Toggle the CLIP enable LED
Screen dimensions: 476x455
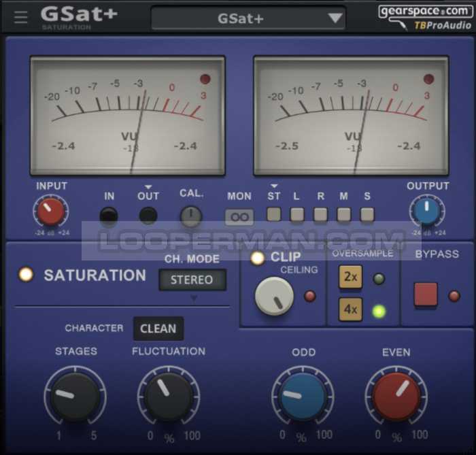(x=258, y=258)
